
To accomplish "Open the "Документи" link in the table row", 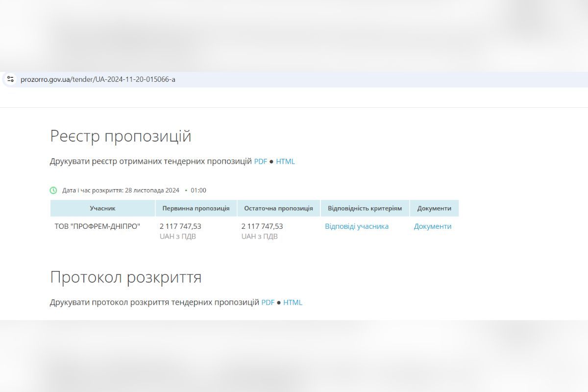I will pos(433,226).
